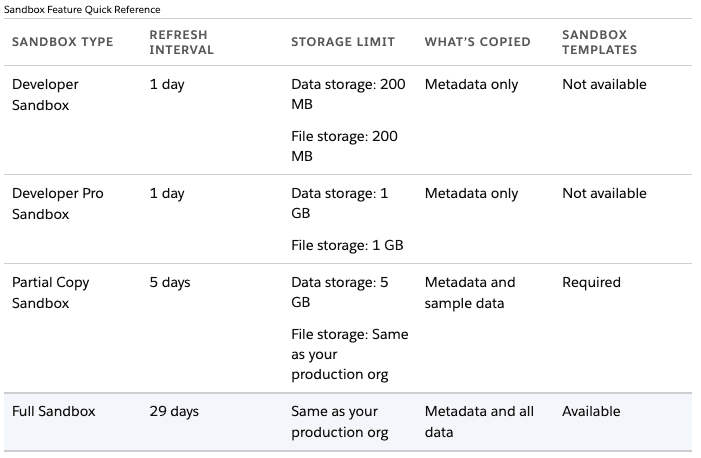Image resolution: width=701 pixels, height=458 pixels.
Task: Click the Sandbox Feature Quick Reference title
Action: tap(82, 9)
